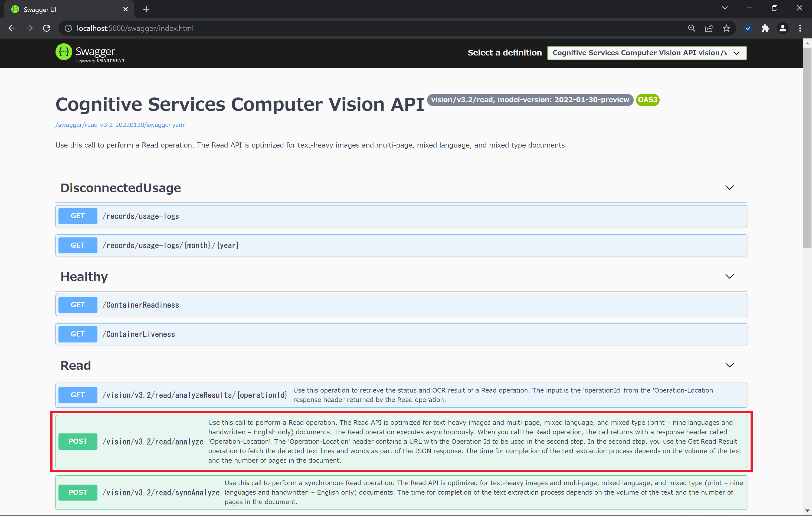This screenshot has width=812, height=516.
Task: Click the site information icon
Action: 68,28
